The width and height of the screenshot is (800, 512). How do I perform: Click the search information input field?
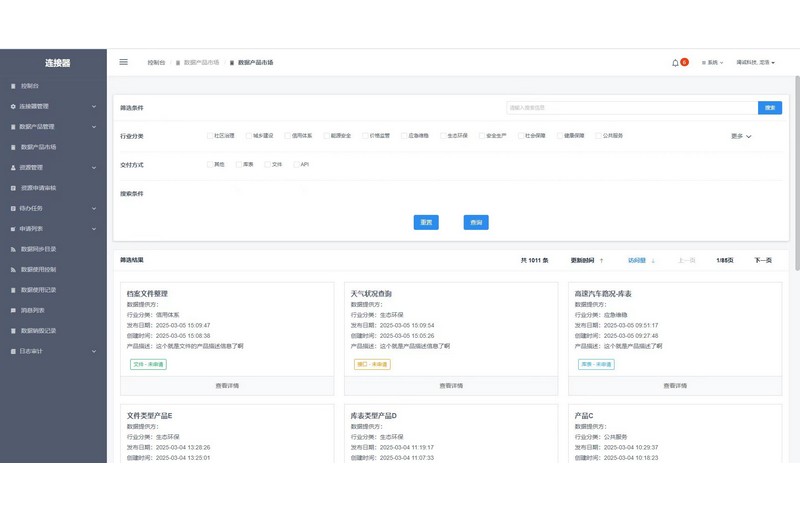(630, 107)
